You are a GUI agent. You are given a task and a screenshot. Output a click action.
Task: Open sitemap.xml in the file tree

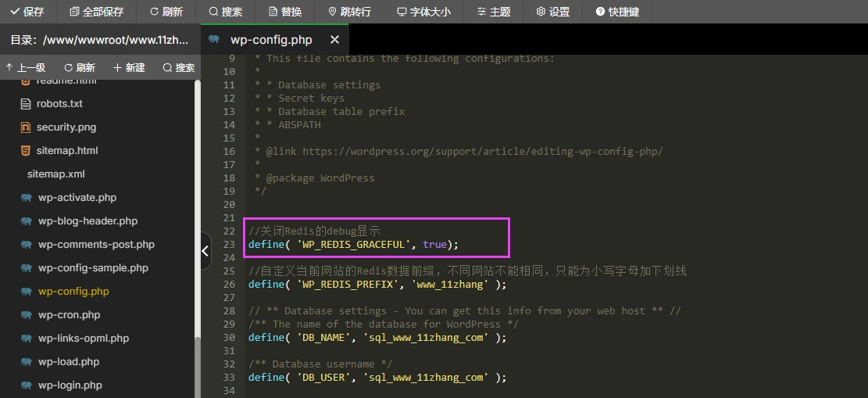[56, 174]
